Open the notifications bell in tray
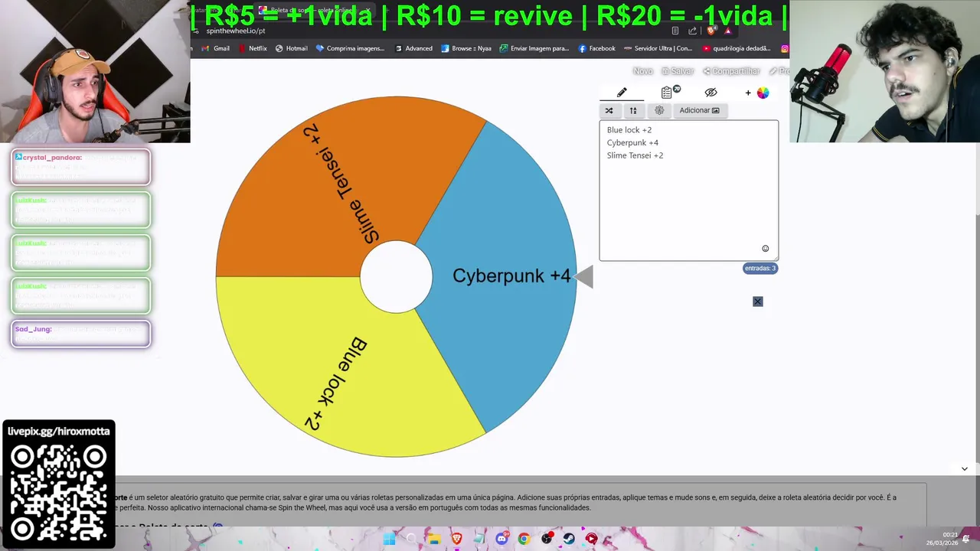The image size is (980, 551). pyautogui.click(x=967, y=539)
